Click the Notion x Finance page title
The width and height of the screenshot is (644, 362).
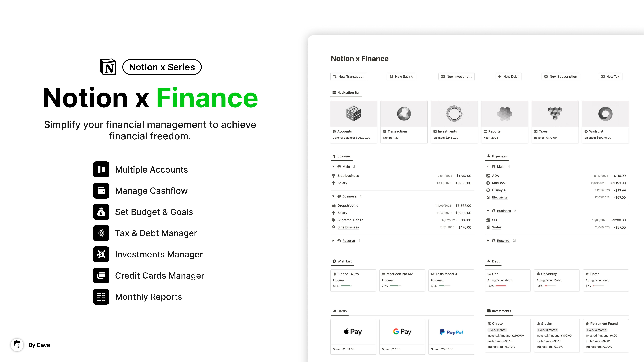click(x=360, y=59)
